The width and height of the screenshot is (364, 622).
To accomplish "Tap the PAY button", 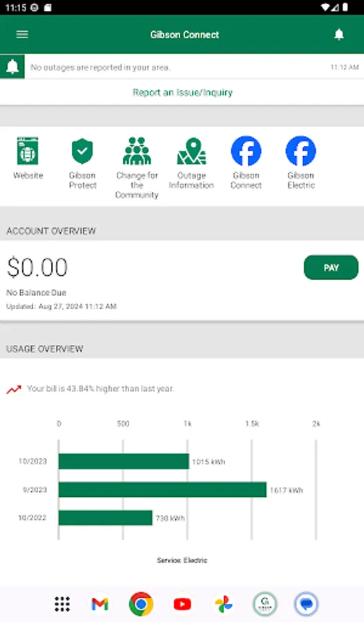I will tap(331, 267).
